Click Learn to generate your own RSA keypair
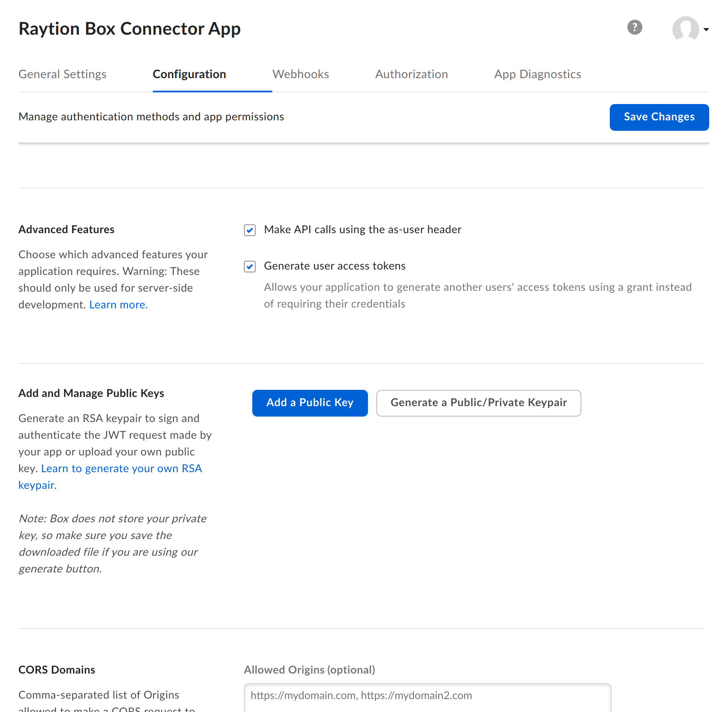This screenshot has height=712, width=728. (121, 468)
